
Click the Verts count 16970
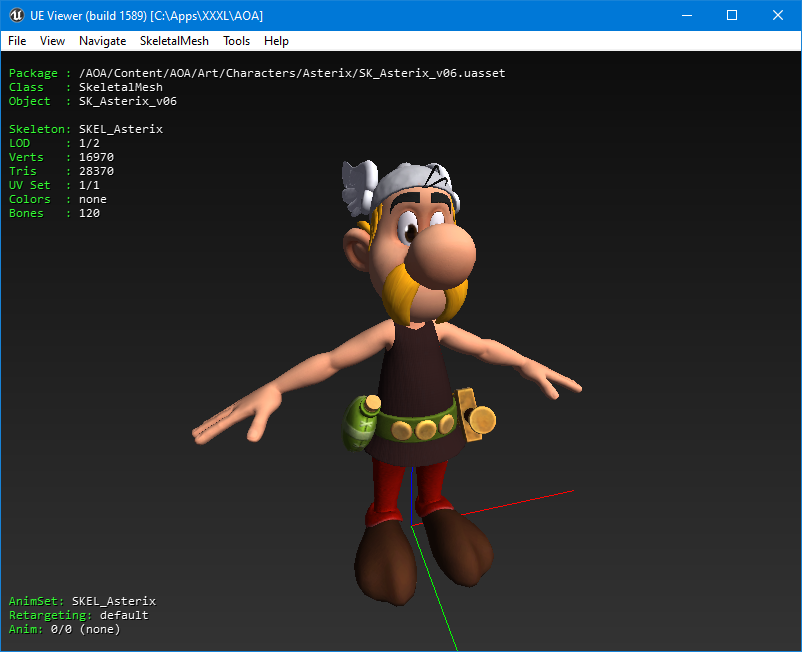(96, 157)
